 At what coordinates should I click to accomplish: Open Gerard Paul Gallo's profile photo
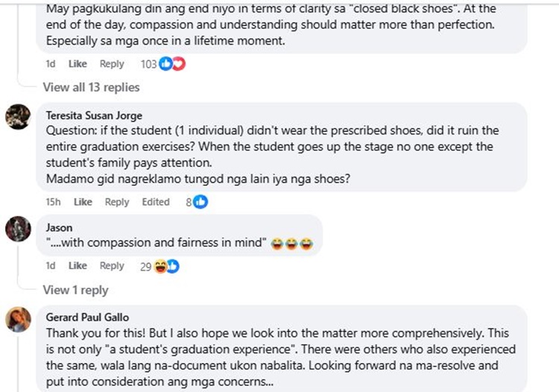[x=18, y=319]
